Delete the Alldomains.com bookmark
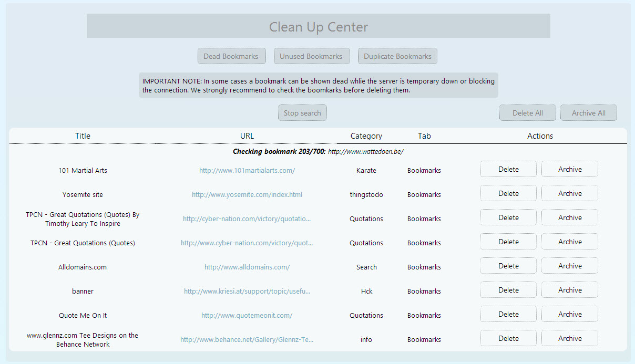Screen dimensions: 635x364 (x=508, y=266)
